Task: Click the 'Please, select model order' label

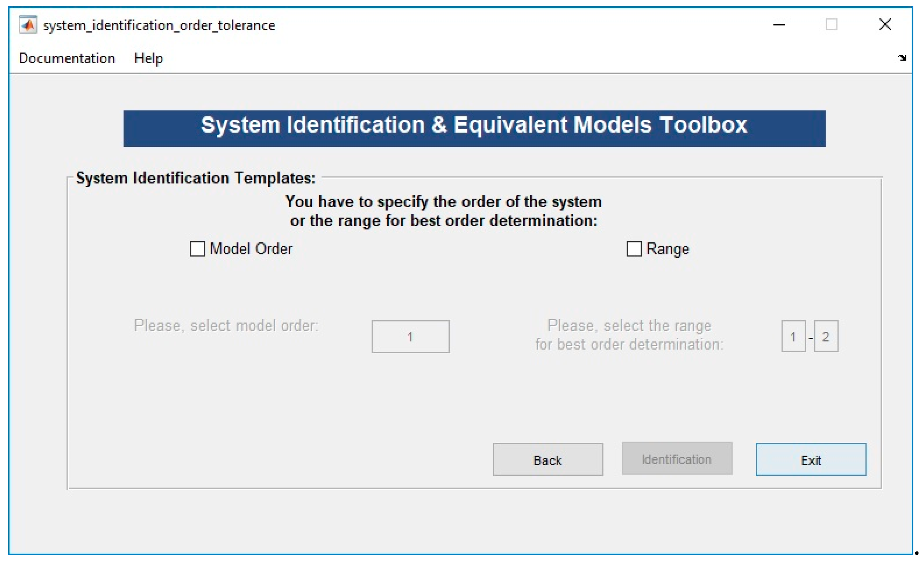Action: point(226,325)
